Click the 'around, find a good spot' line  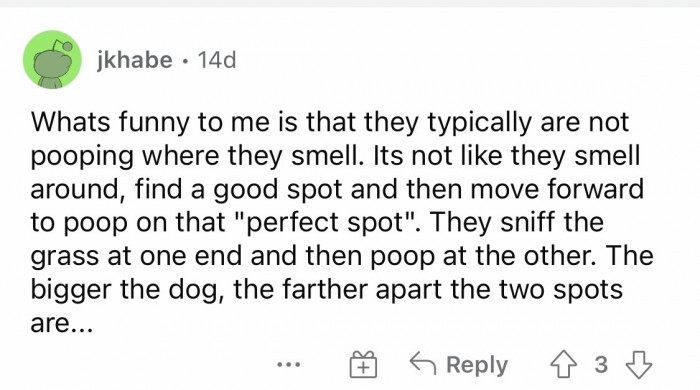point(186,189)
